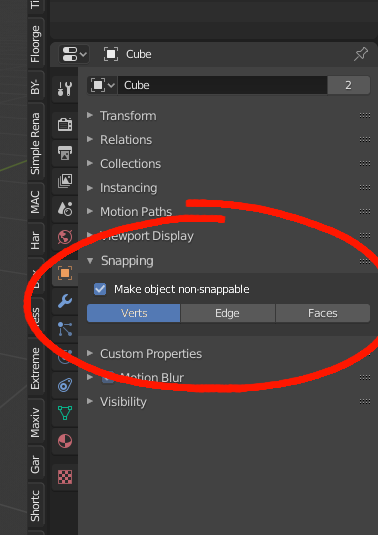
Task: Click the Cube object name field
Action: (222, 85)
